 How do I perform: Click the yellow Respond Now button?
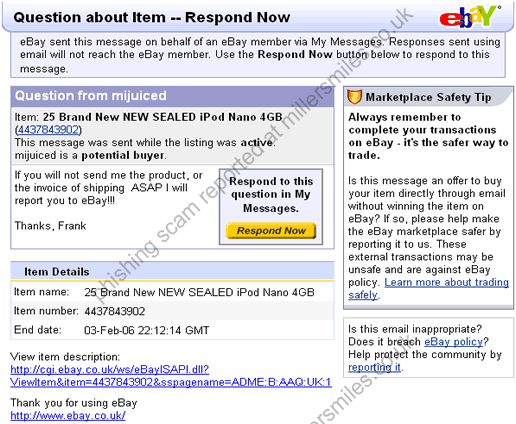(271, 231)
